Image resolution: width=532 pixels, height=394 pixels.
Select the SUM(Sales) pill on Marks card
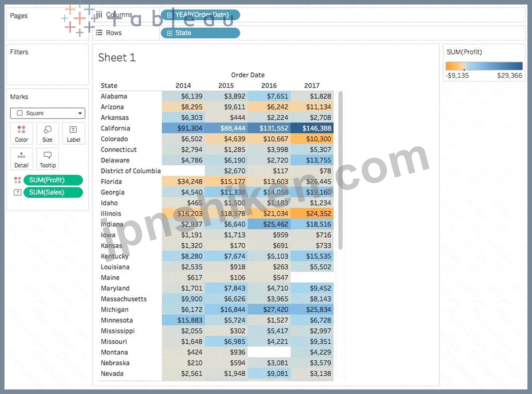pyautogui.click(x=53, y=193)
